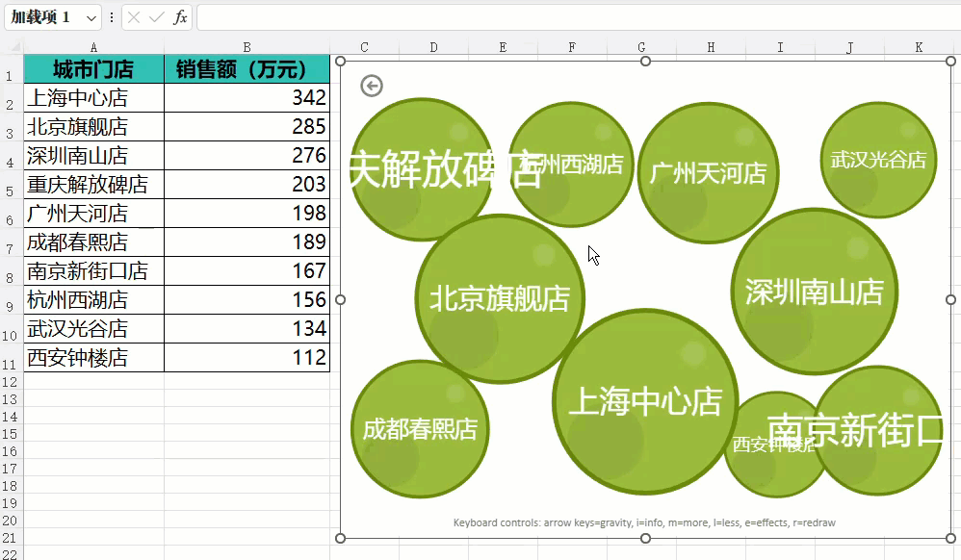Click the 城市门店 header cell

[x=93, y=68]
